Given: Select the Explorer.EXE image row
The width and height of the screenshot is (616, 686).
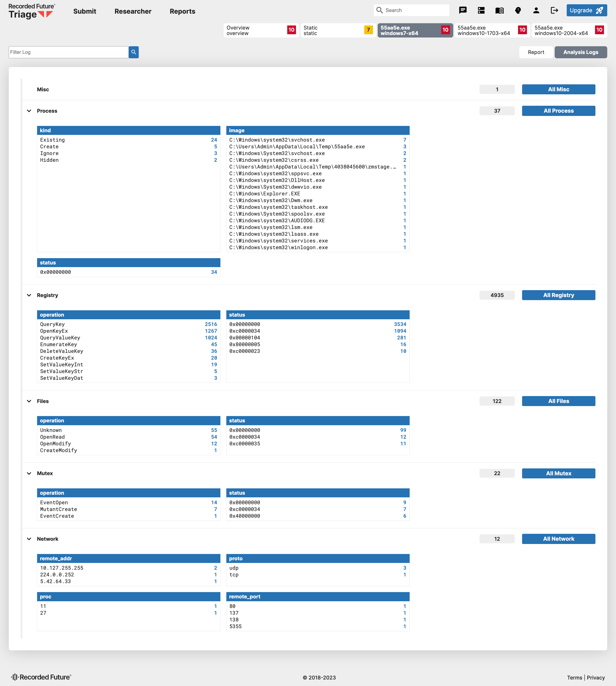Looking at the screenshot, I should pos(318,194).
